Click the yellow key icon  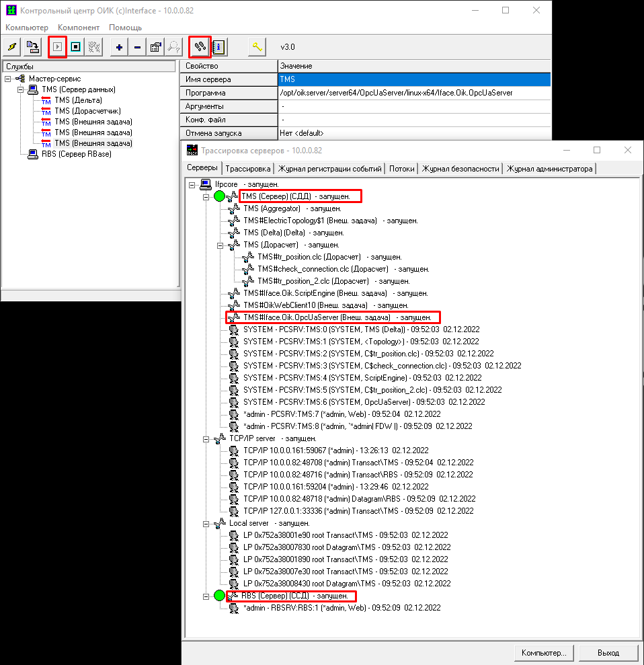[x=257, y=47]
